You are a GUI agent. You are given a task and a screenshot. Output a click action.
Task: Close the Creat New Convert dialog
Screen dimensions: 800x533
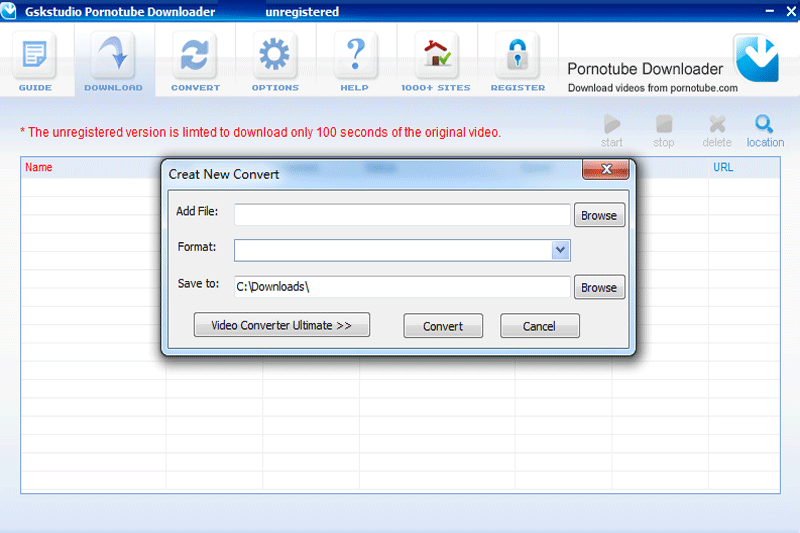click(606, 169)
